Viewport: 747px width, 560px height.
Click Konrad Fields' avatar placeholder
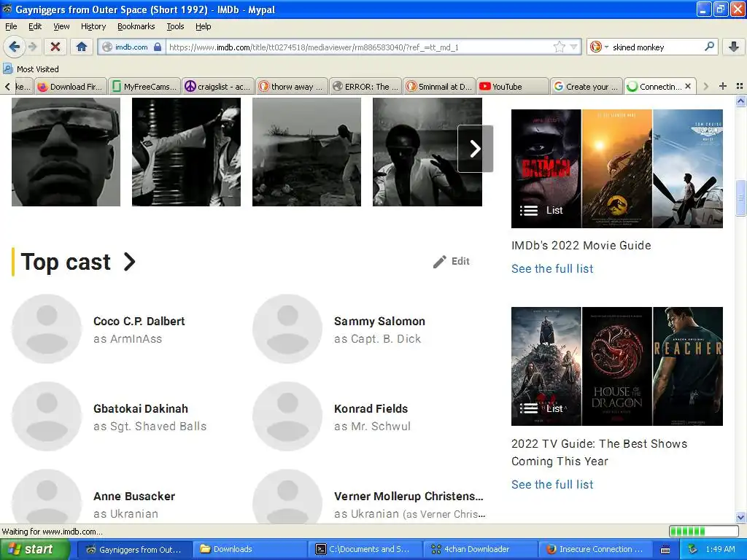click(x=287, y=416)
